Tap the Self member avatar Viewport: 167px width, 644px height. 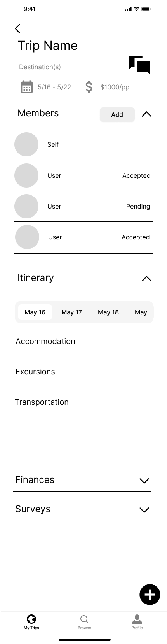pyautogui.click(x=26, y=144)
